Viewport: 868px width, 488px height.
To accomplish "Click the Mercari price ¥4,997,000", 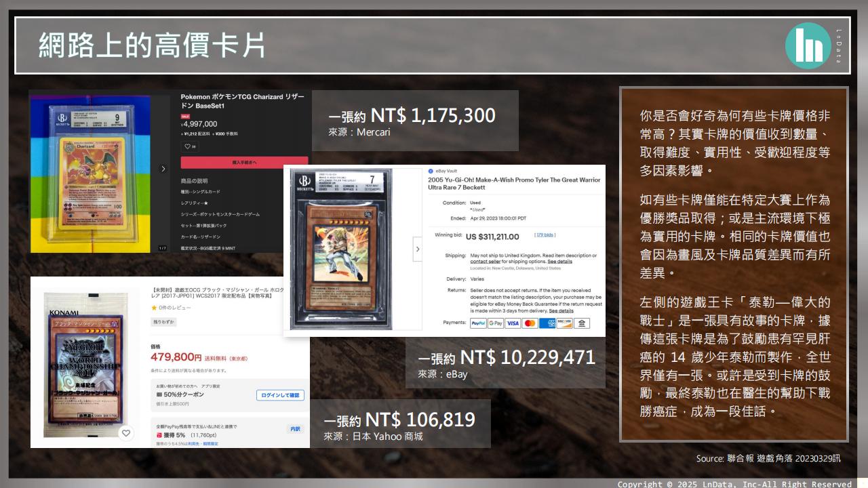I will (x=199, y=124).
